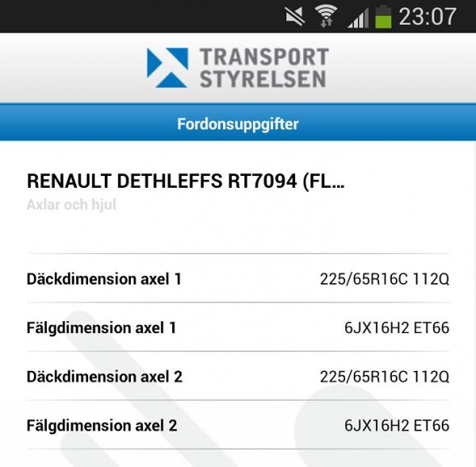Click the blue Transportstyrelsen logo emblem
Viewport: 476px width, 467px height.
pyautogui.click(x=167, y=67)
